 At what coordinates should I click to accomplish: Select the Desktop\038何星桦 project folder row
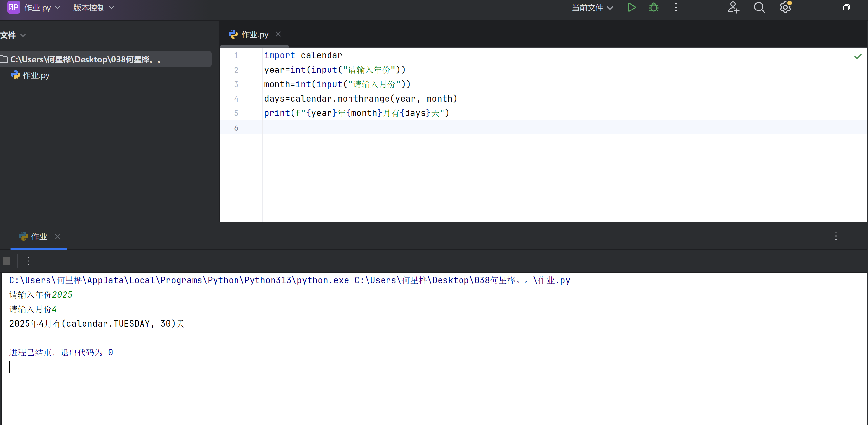click(x=106, y=59)
